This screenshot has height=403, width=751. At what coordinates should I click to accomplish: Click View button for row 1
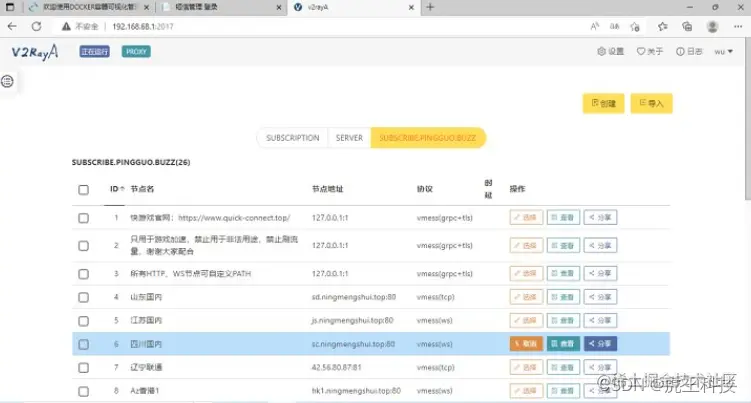(x=563, y=218)
